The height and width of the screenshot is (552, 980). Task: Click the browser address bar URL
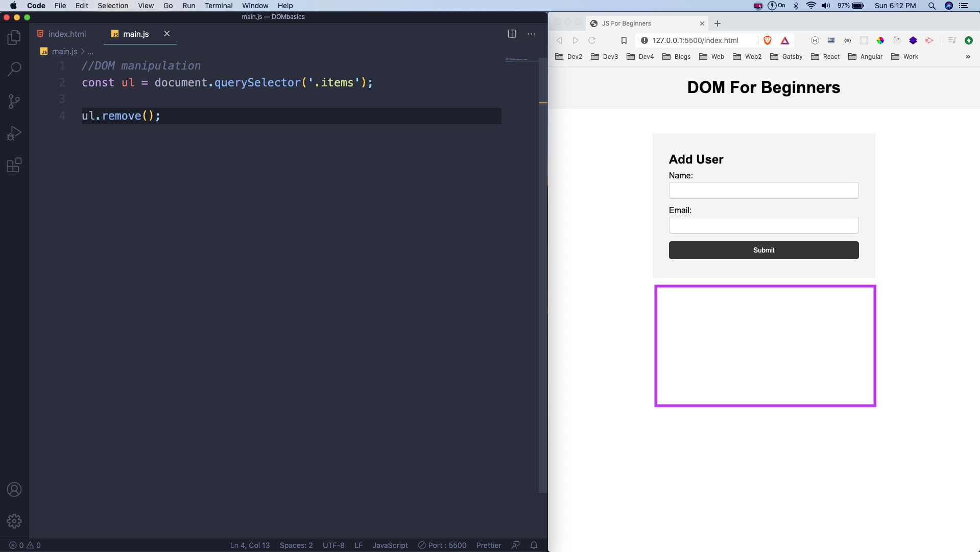(x=695, y=40)
